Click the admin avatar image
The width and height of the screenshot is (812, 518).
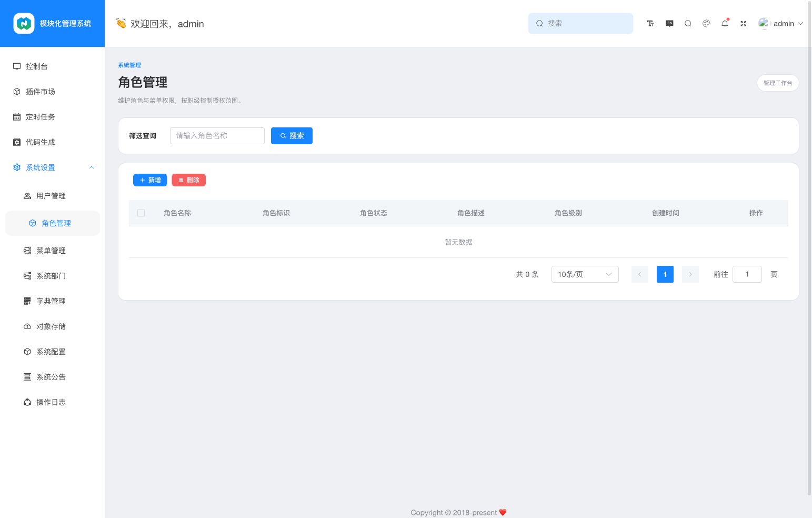[764, 24]
